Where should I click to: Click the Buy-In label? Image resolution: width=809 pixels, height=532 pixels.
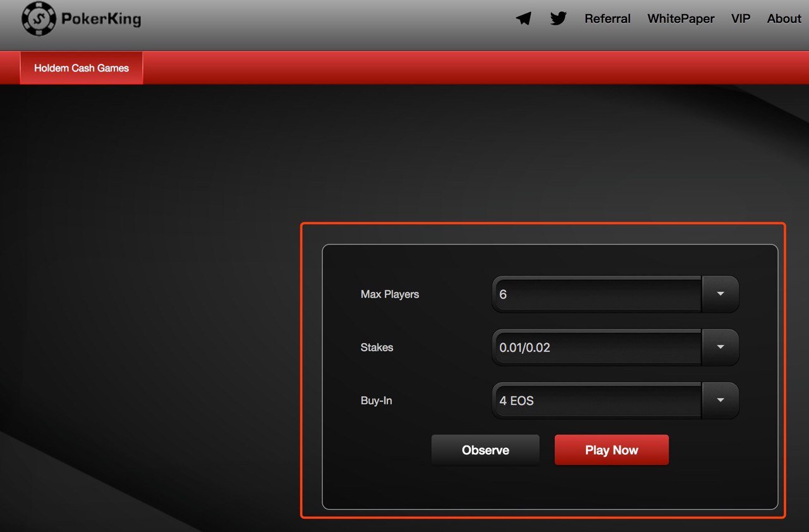pyautogui.click(x=377, y=401)
